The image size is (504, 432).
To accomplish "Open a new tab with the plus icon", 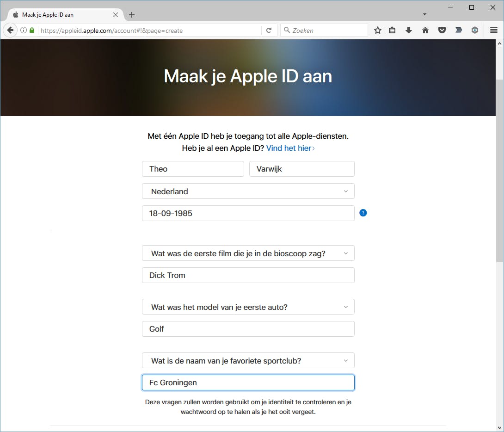I will [x=132, y=15].
